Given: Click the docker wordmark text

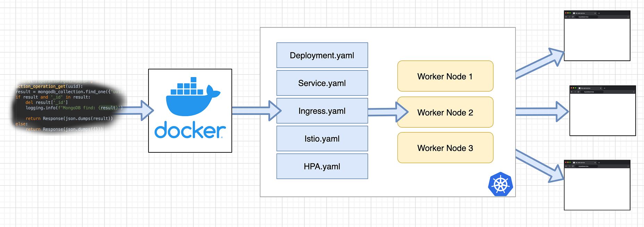Looking at the screenshot, I should [190, 130].
